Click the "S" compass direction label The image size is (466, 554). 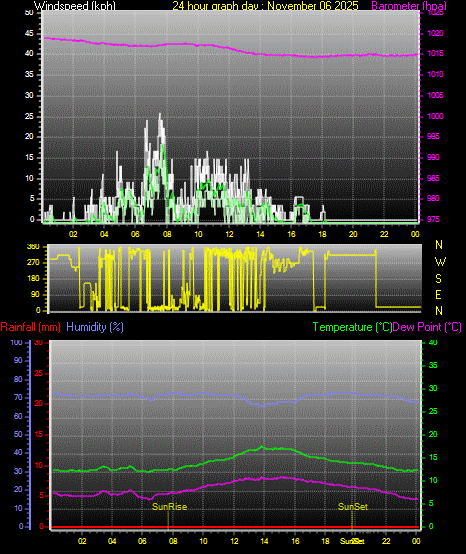pos(438,279)
